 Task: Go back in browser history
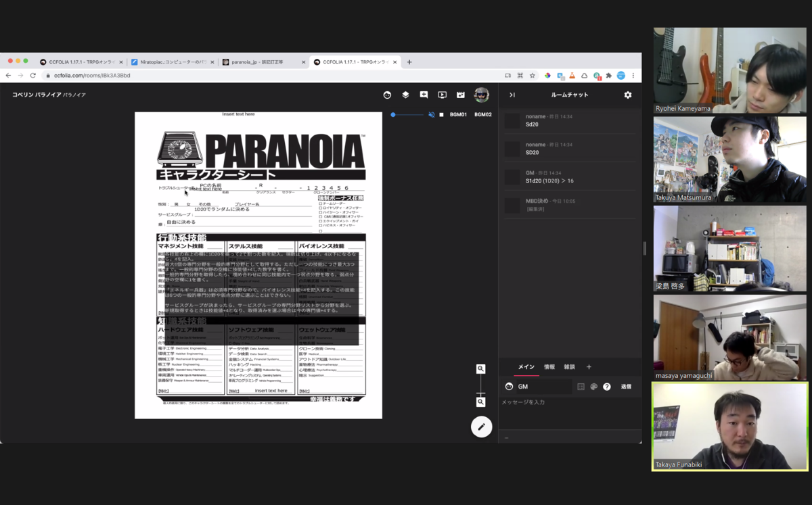(x=8, y=76)
